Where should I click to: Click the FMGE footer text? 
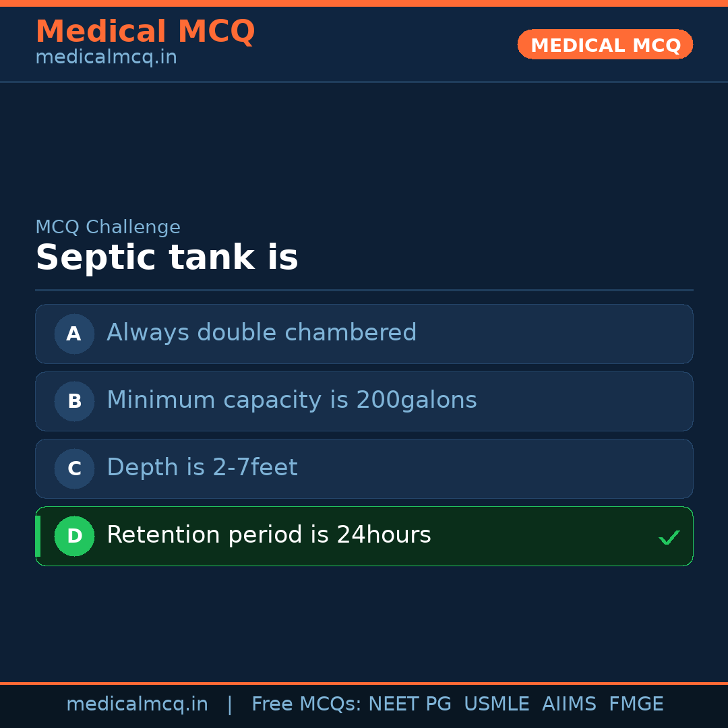pyautogui.click(x=636, y=704)
